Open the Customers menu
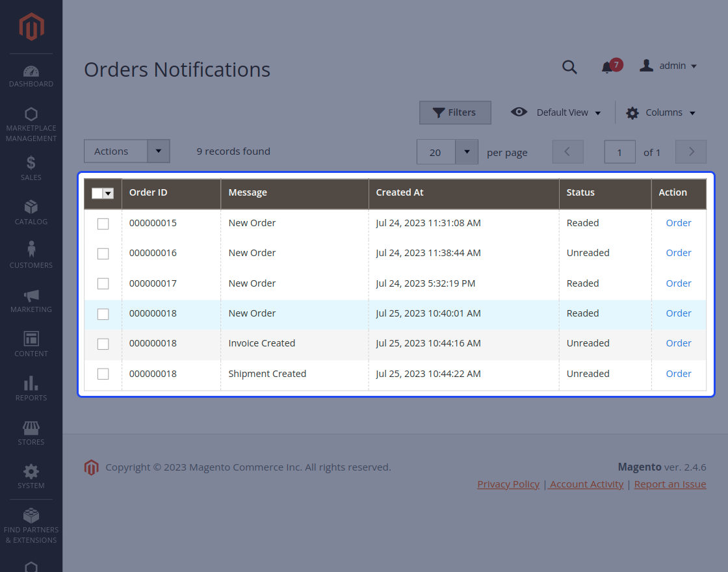The width and height of the screenshot is (728, 572). (x=31, y=256)
